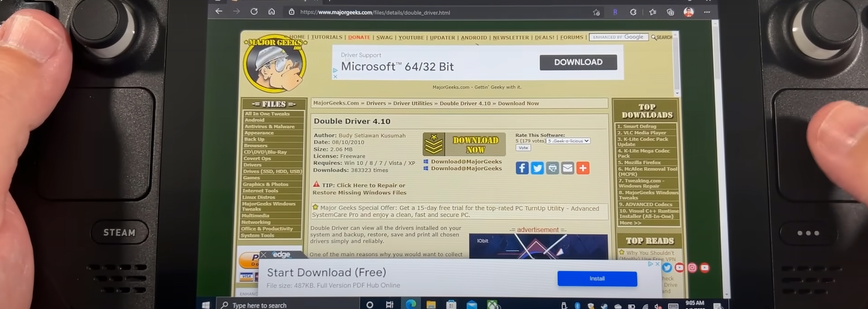Open File Explorer on taskbar
Image resolution: width=868 pixels, height=309 pixels.
[x=431, y=304]
